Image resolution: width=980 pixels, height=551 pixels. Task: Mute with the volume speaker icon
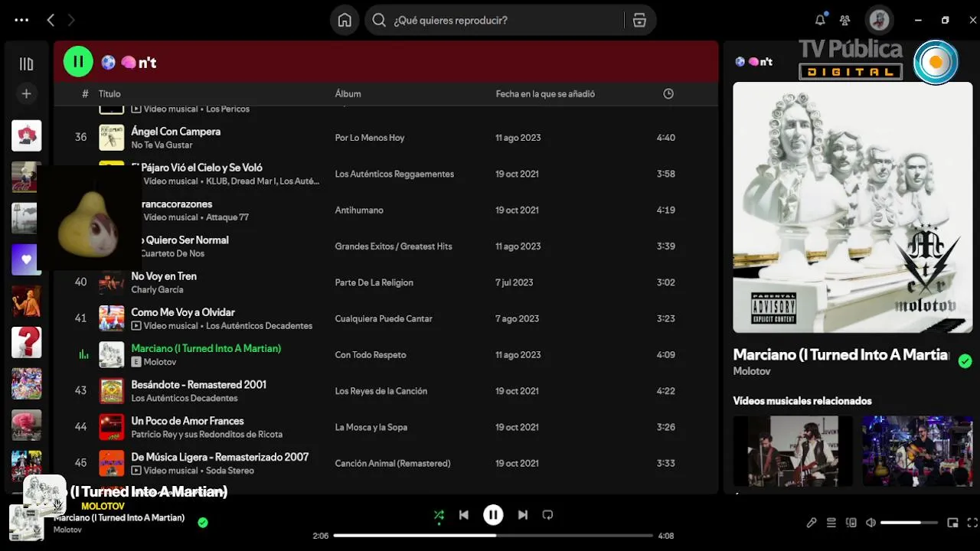pyautogui.click(x=871, y=523)
